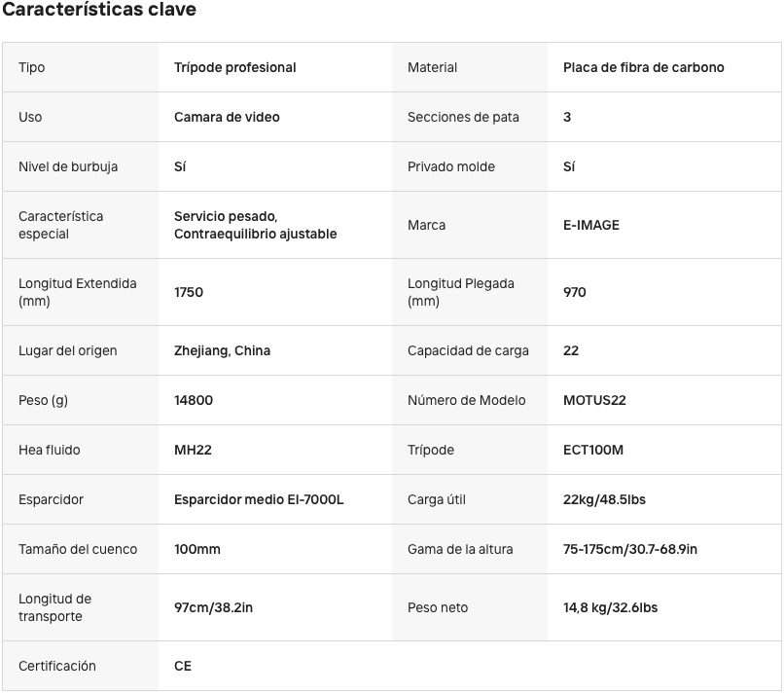
Task: Click the "Características clave" heading
Action: (x=98, y=10)
